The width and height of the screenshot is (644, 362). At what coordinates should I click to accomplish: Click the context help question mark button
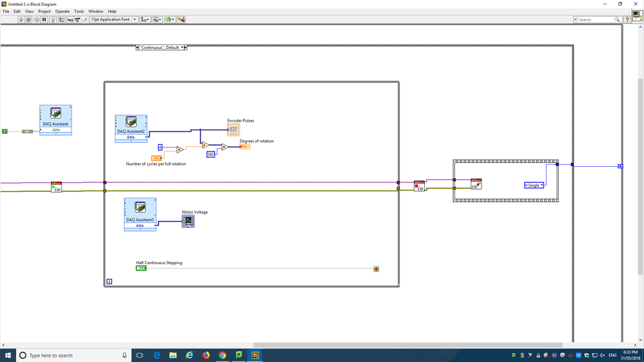[x=627, y=19]
